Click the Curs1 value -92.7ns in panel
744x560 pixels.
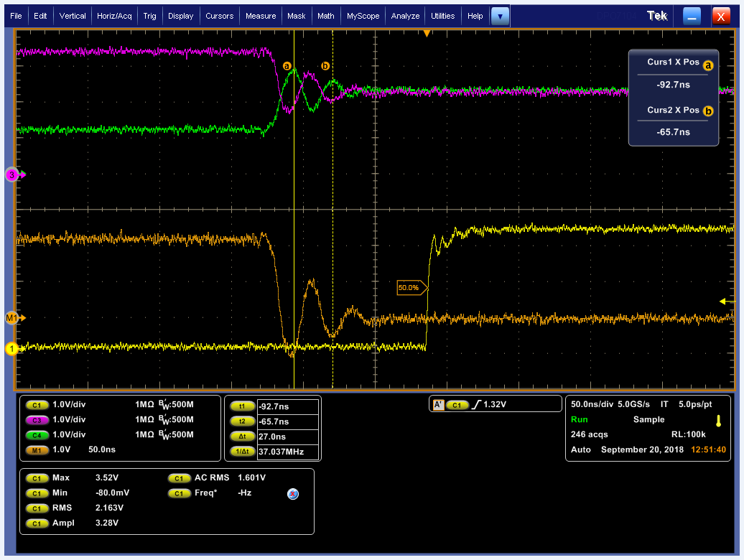673,85
